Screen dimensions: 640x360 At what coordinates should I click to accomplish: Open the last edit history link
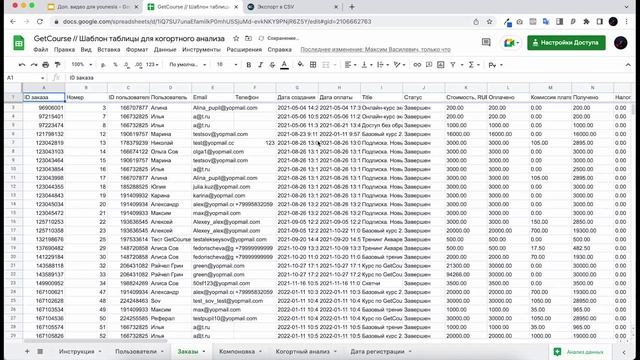[376, 49]
